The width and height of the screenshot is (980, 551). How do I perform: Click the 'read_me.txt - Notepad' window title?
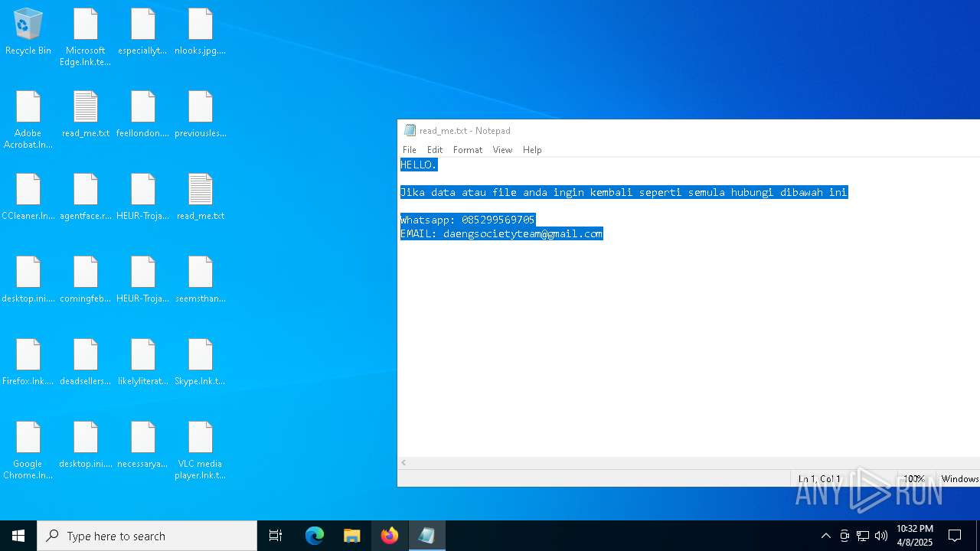(465, 131)
